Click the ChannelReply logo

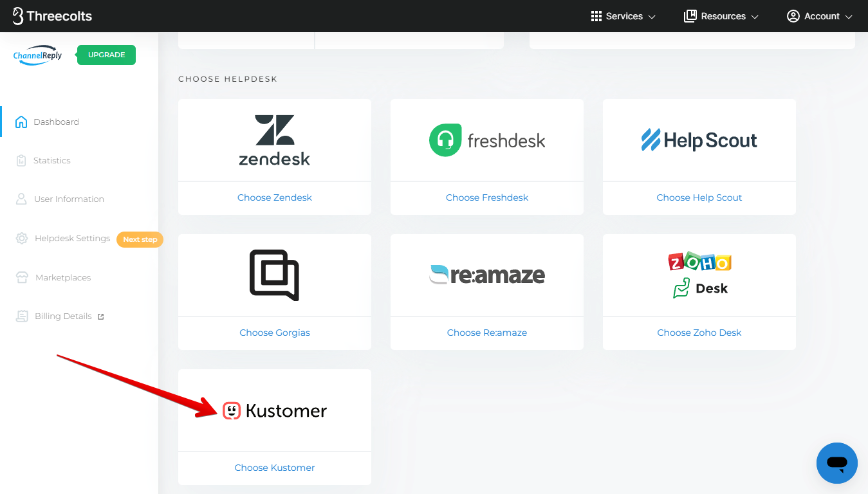coord(38,55)
